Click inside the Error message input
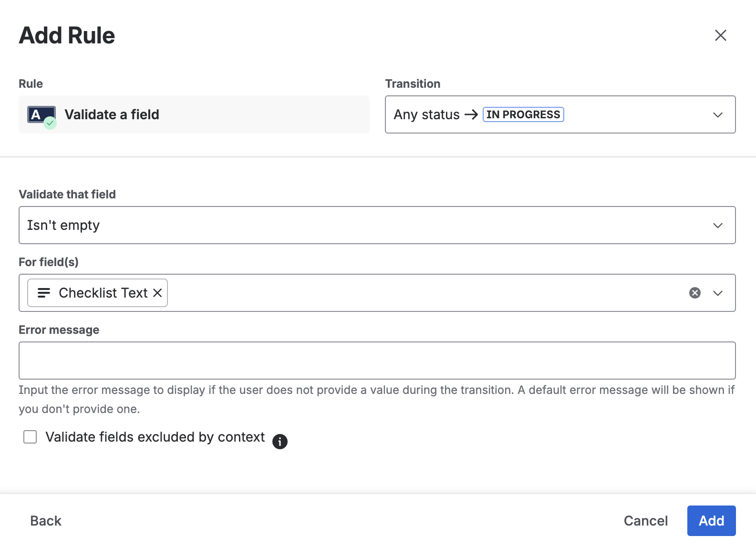The height and width of the screenshot is (547, 756). click(x=377, y=361)
